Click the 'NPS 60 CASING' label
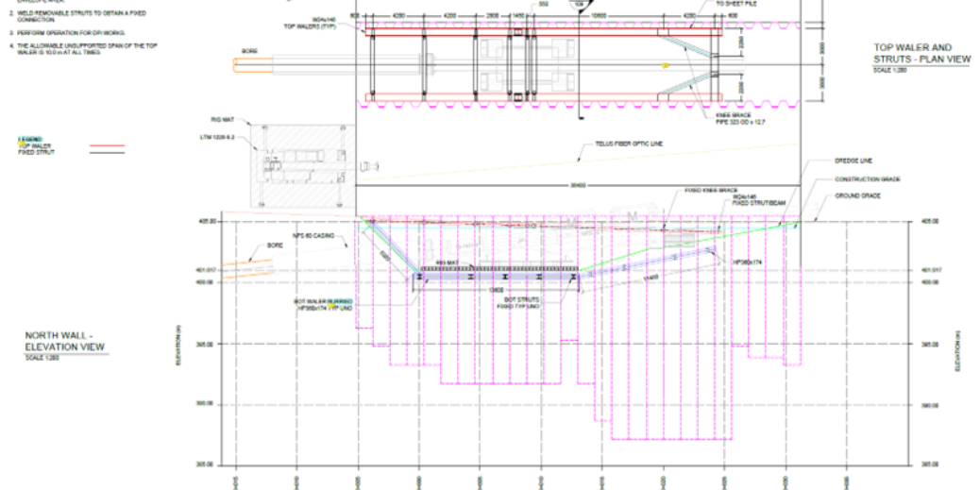The height and width of the screenshot is (490, 980). point(313,236)
